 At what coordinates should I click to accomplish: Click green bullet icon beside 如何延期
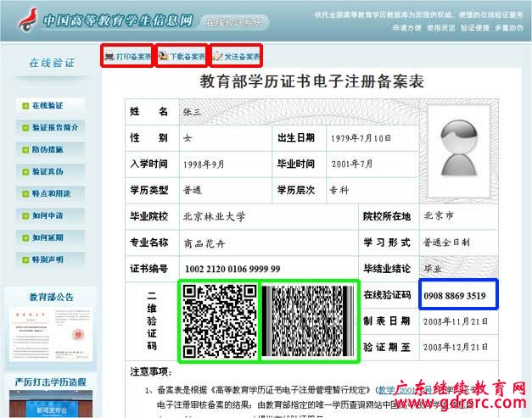click(x=25, y=238)
